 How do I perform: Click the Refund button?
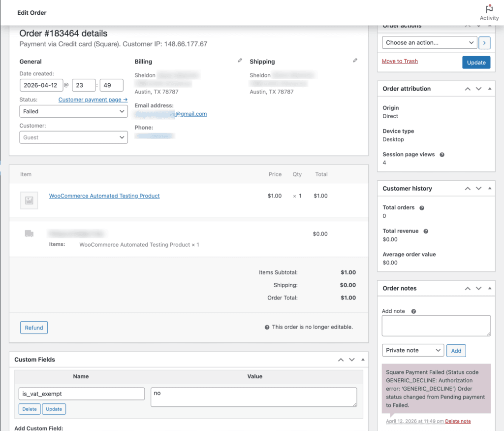tap(33, 327)
